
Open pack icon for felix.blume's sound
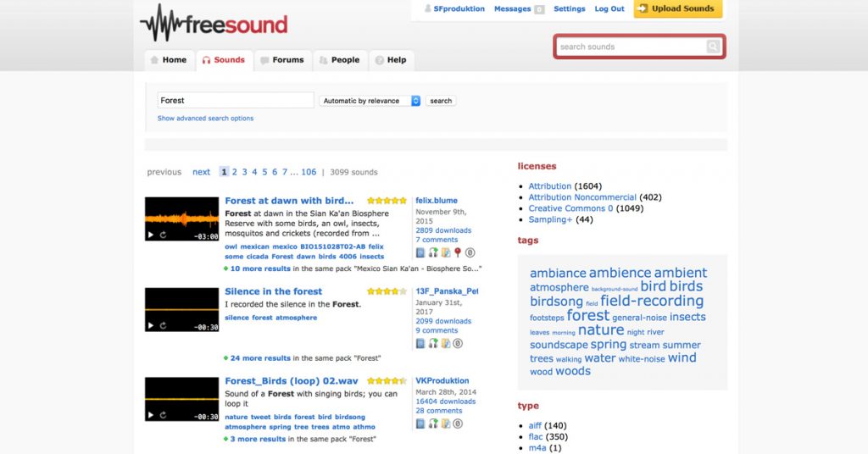click(420, 252)
